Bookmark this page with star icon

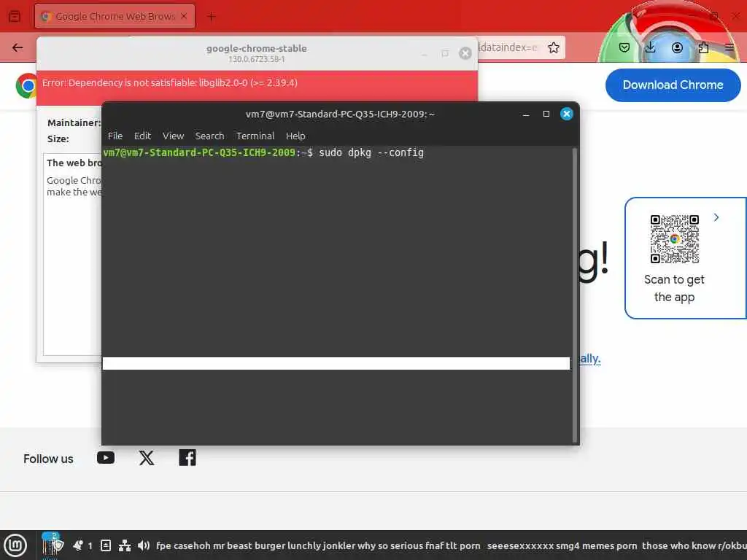tap(553, 47)
